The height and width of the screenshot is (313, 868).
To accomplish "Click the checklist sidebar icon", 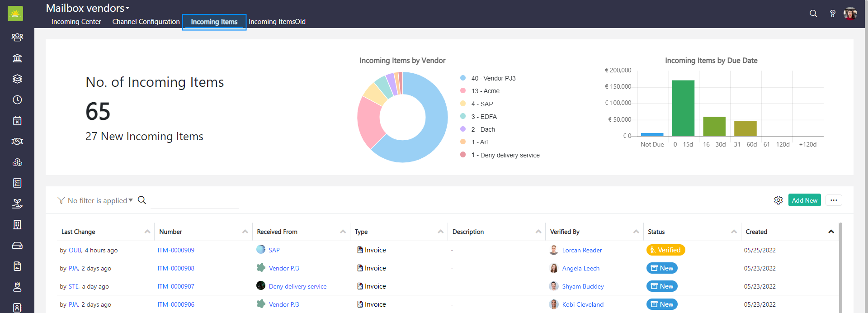I will pyautogui.click(x=17, y=183).
